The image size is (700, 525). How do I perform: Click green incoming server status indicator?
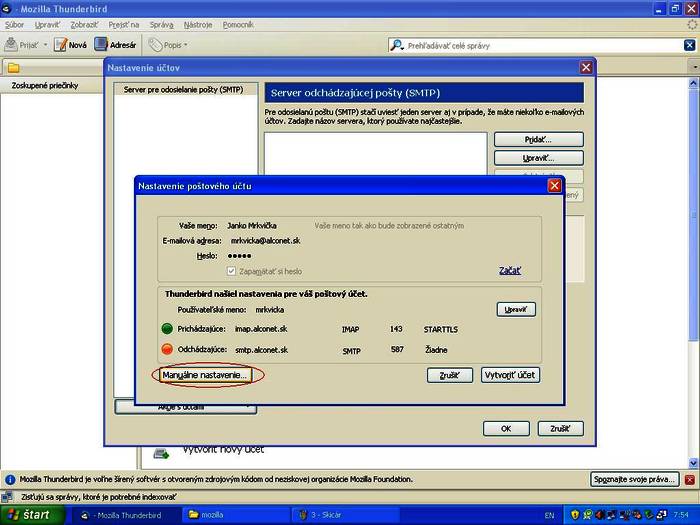tap(167, 329)
